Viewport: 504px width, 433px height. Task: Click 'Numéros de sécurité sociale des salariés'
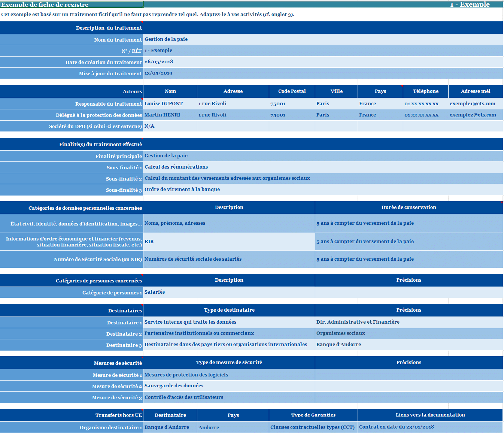click(x=229, y=259)
